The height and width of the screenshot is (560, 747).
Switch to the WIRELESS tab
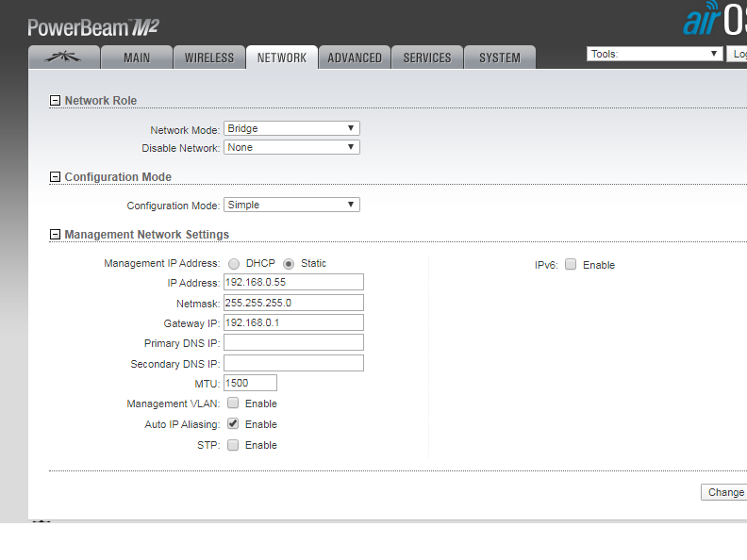[209, 58]
